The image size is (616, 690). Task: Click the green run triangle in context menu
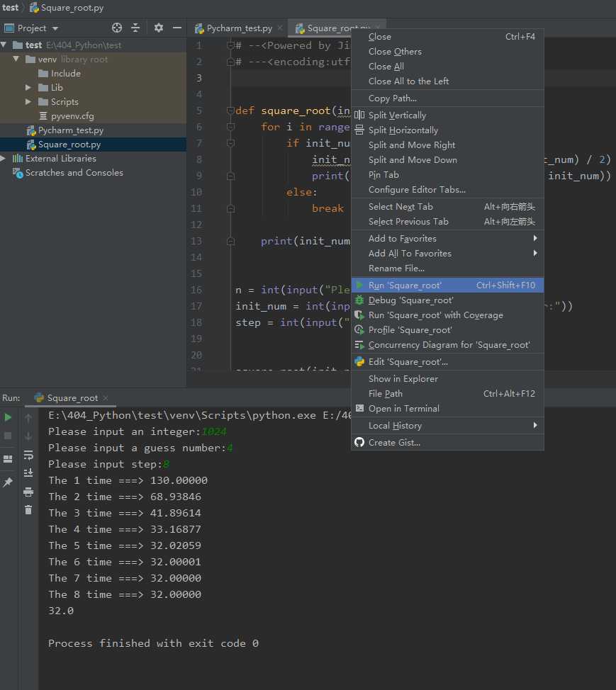pos(359,285)
